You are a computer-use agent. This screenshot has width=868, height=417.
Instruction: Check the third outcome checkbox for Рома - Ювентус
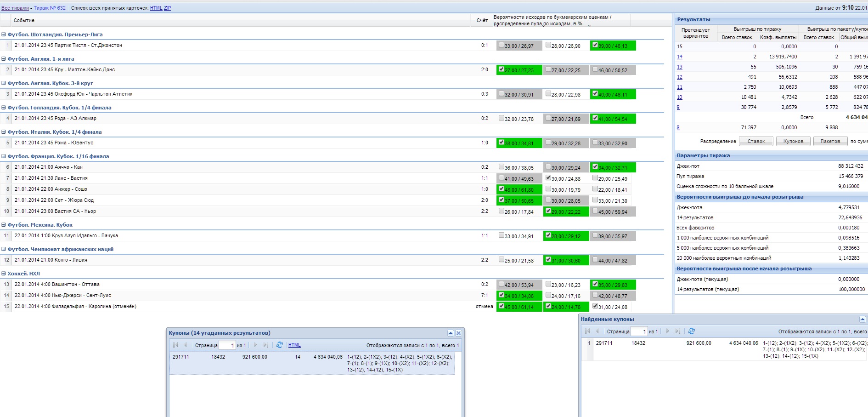pos(595,143)
